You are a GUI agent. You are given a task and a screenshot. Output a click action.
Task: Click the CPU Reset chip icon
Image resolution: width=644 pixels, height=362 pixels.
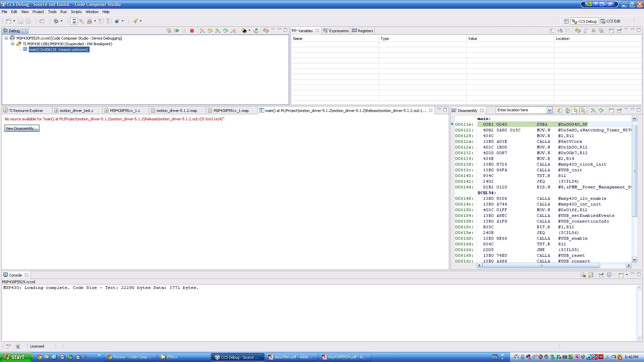(244, 31)
